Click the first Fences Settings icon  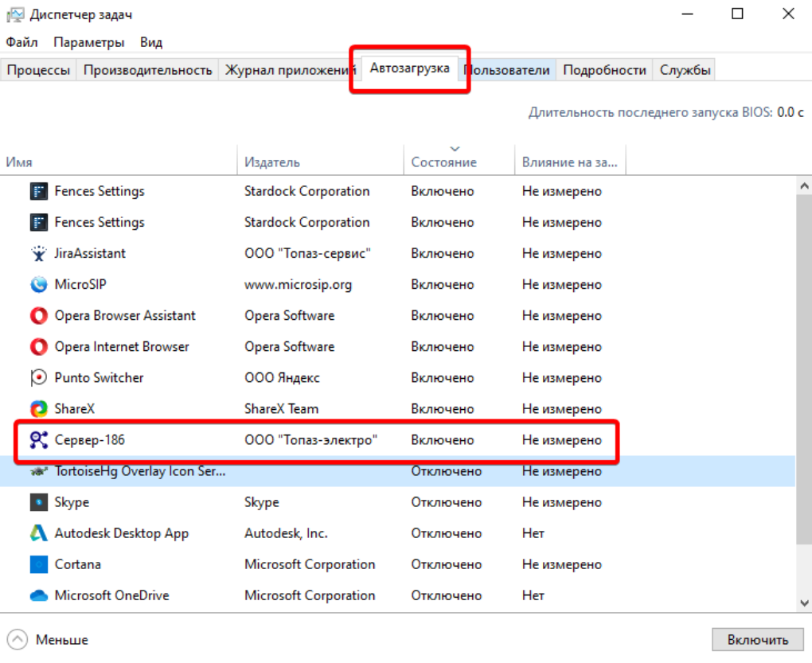tap(39, 192)
